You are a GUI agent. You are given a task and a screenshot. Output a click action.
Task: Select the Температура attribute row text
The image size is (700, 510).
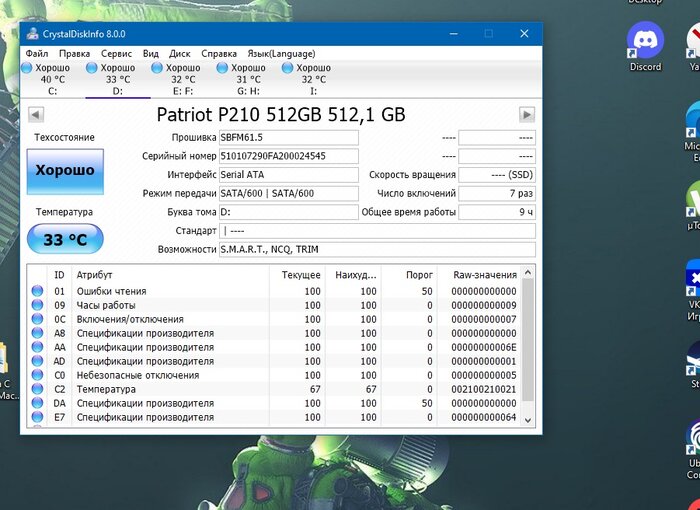[x=106, y=389]
